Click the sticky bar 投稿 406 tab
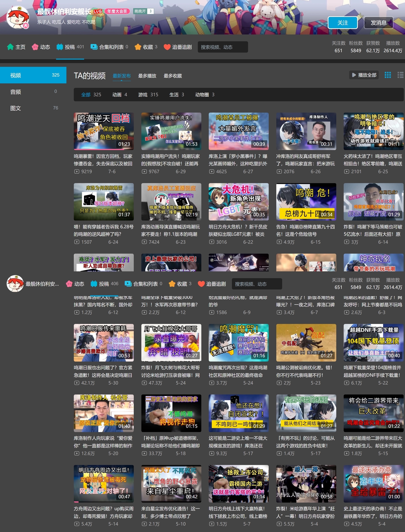 (104, 284)
